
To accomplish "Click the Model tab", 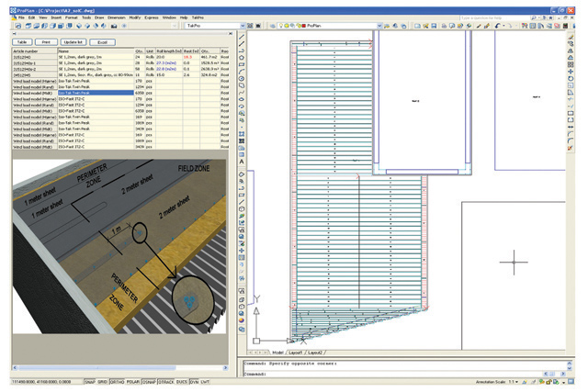I will point(277,353).
